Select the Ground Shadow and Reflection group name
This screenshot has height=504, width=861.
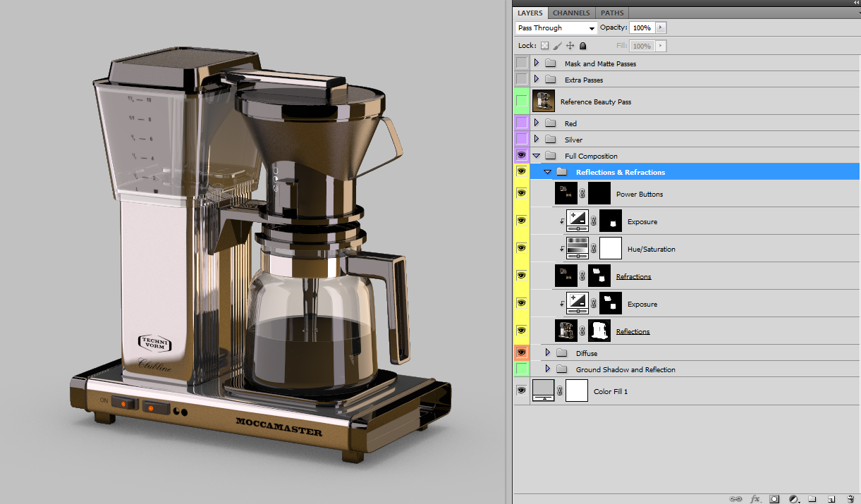click(x=625, y=369)
